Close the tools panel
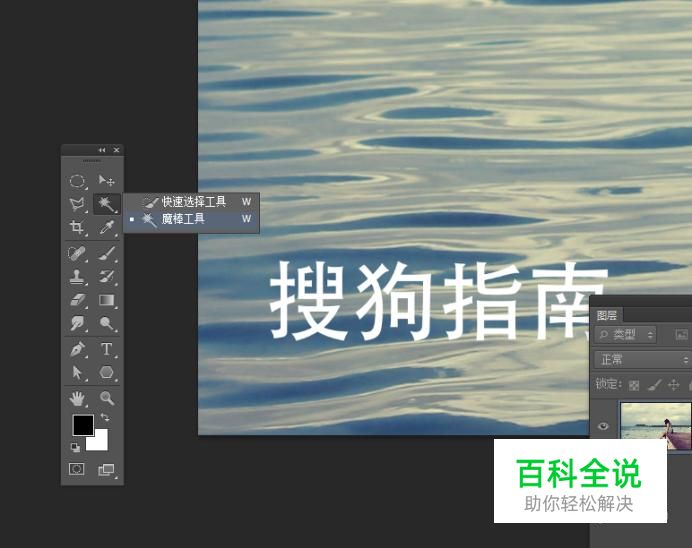 117,150
